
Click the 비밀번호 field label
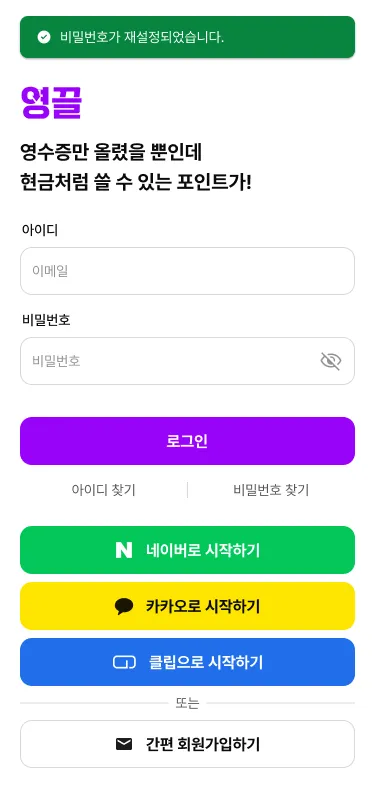point(46,320)
